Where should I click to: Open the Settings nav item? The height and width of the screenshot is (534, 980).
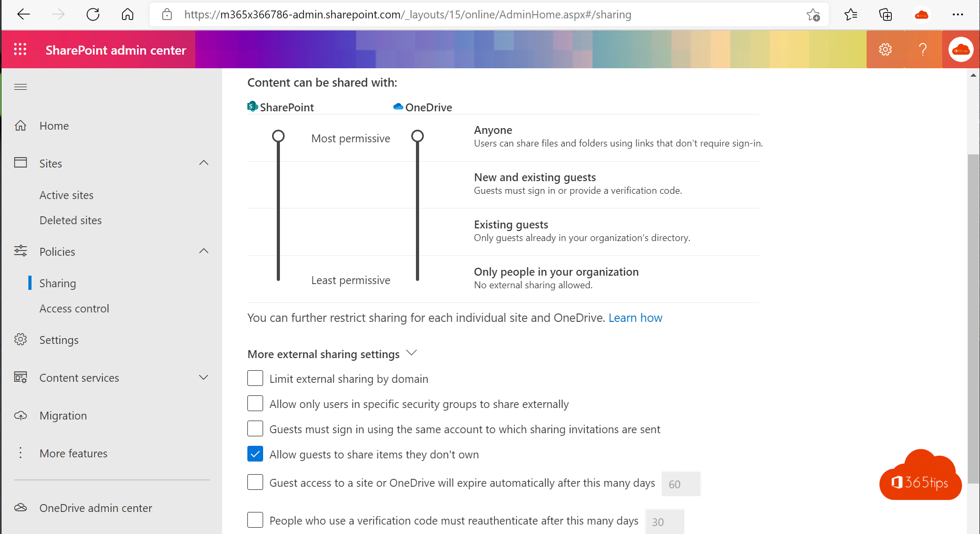click(x=59, y=340)
